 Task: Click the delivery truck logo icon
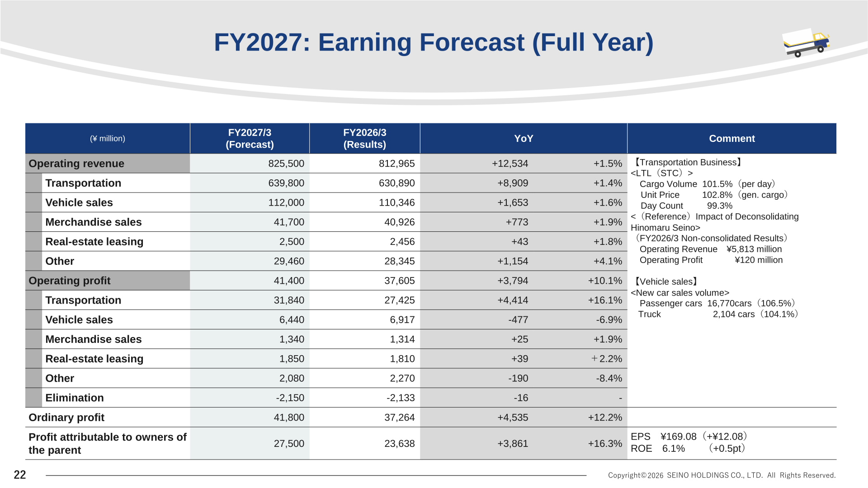click(806, 43)
